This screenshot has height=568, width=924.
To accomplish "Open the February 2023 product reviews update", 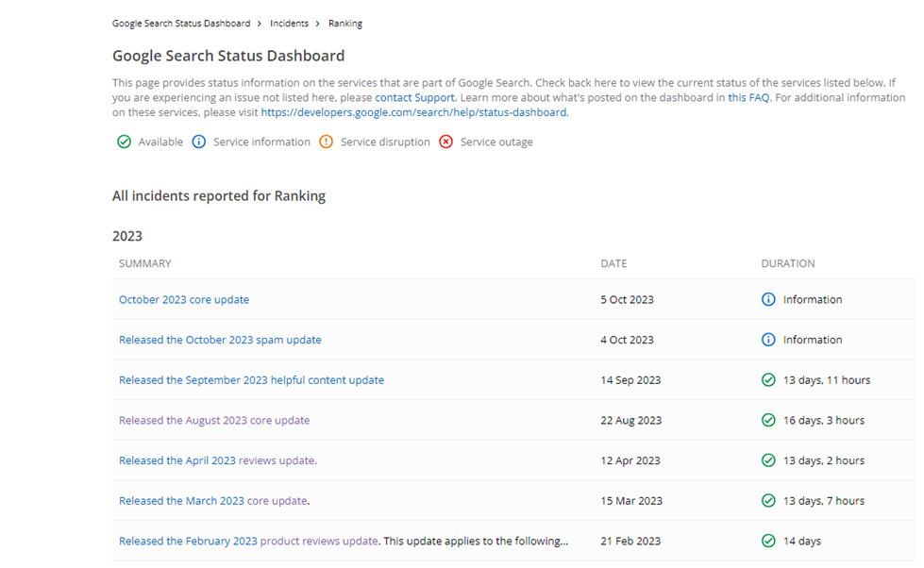I will pyautogui.click(x=248, y=541).
